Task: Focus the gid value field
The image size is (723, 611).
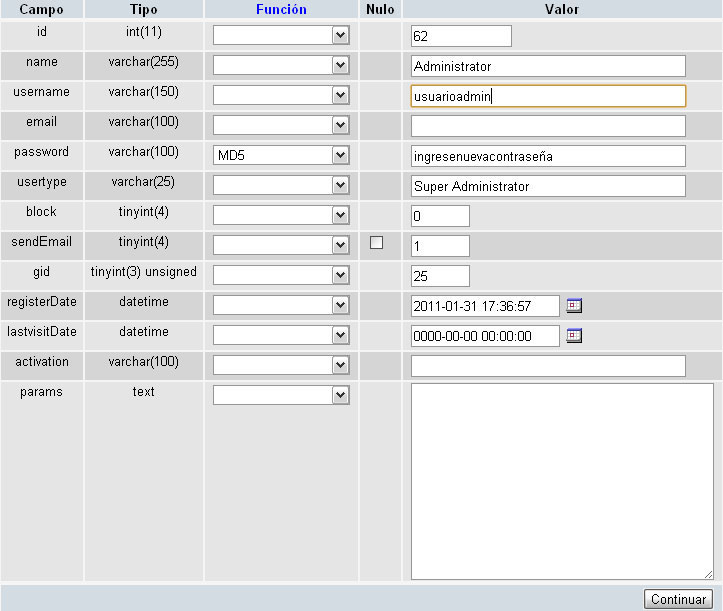Action: (x=440, y=276)
